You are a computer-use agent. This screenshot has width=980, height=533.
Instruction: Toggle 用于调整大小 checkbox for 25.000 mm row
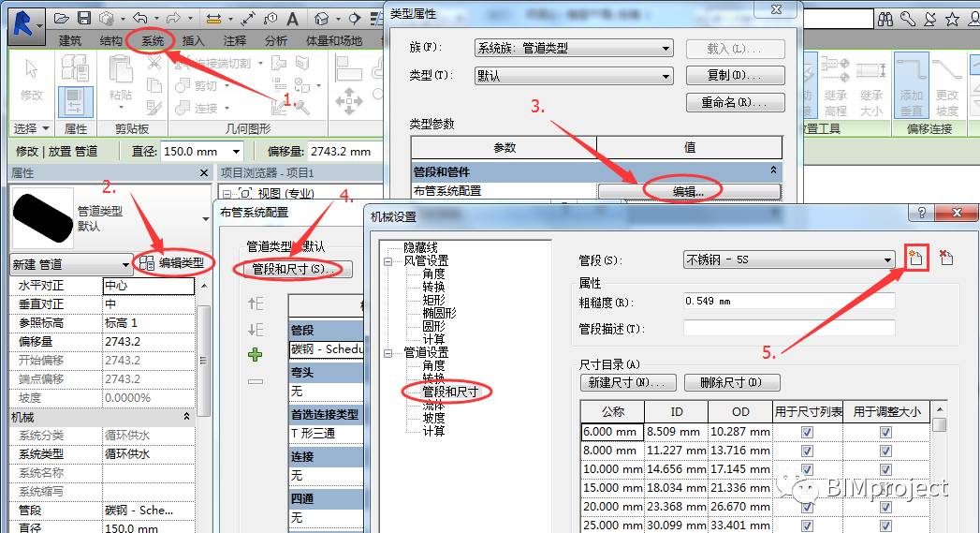click(885, 526)
